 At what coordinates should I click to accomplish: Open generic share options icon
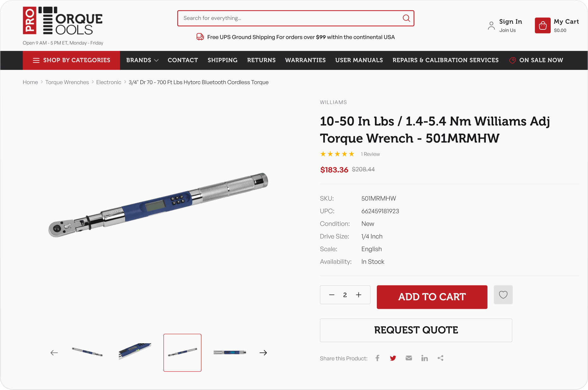point(440,358)
